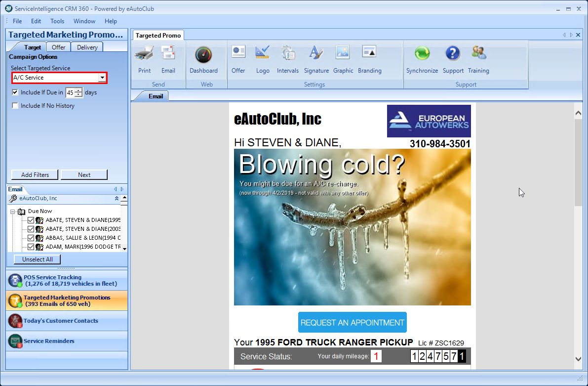Screen dimensions: 588x386
Task: Switch to the Delivery tab
Action: click(87, 47)
